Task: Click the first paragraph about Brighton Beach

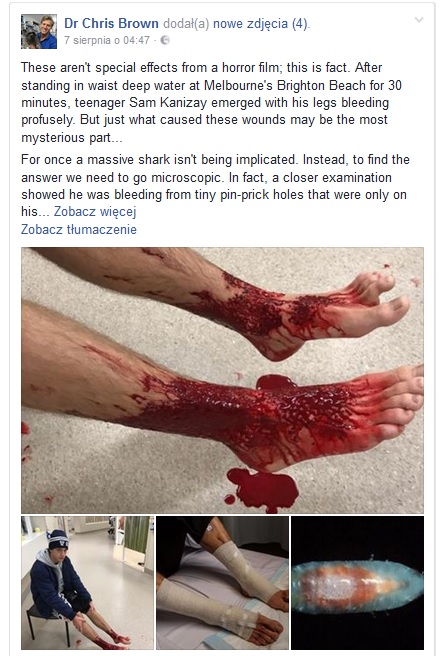Action: click(211, 102)
